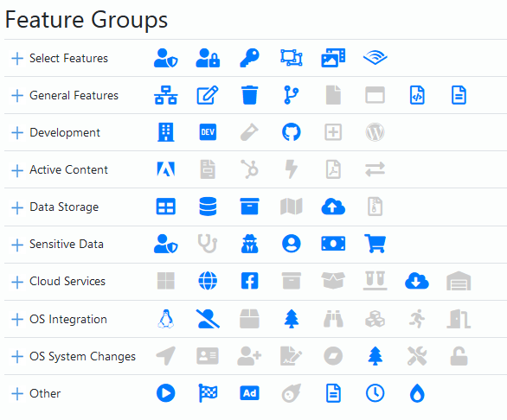The height and width of the screenshot is (420, 507).
Task: Expand the Other group
Action: click(17, 394)
